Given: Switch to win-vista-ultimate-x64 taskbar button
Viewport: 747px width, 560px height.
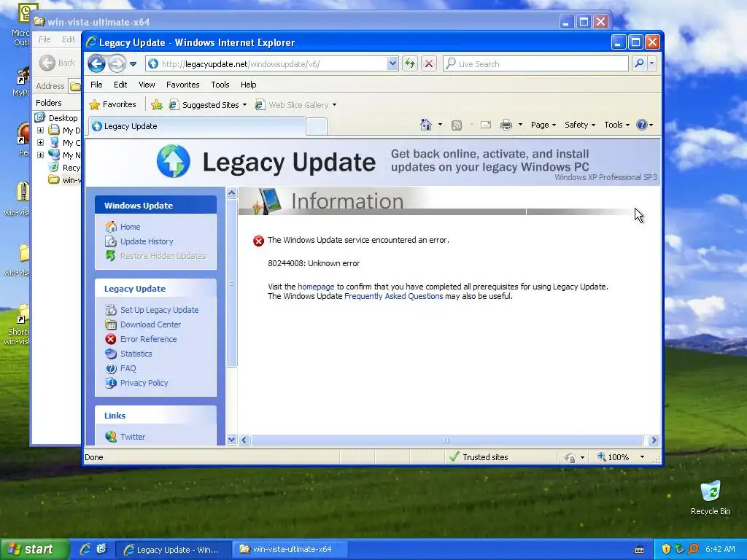Looking at the screenshot, I should coord(292,549).
